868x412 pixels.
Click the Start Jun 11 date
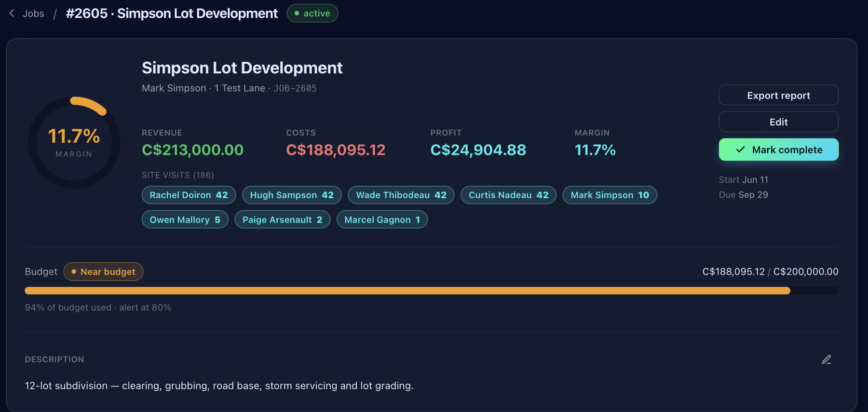pyautogui.click(x=744, y=179)
